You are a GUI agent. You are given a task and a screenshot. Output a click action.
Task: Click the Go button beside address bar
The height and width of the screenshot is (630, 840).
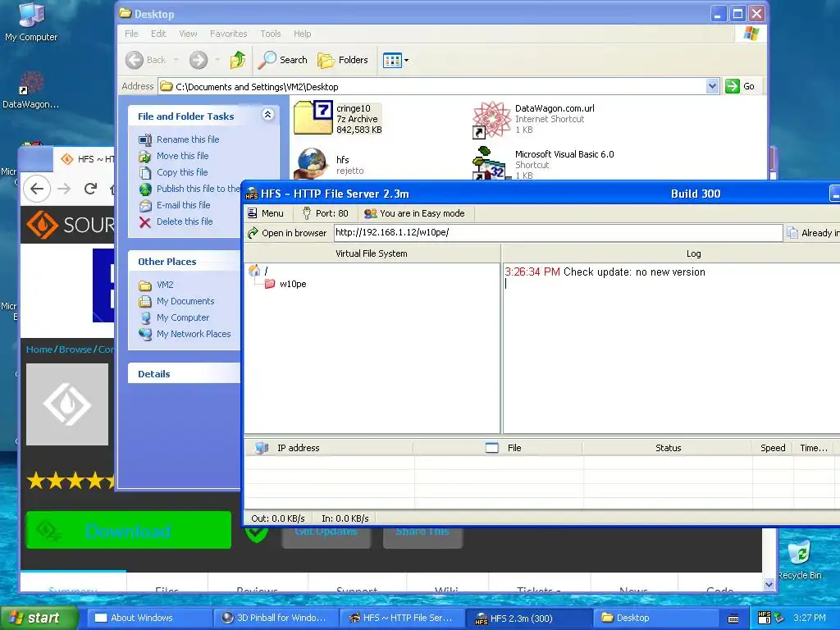tap(741, 86)
